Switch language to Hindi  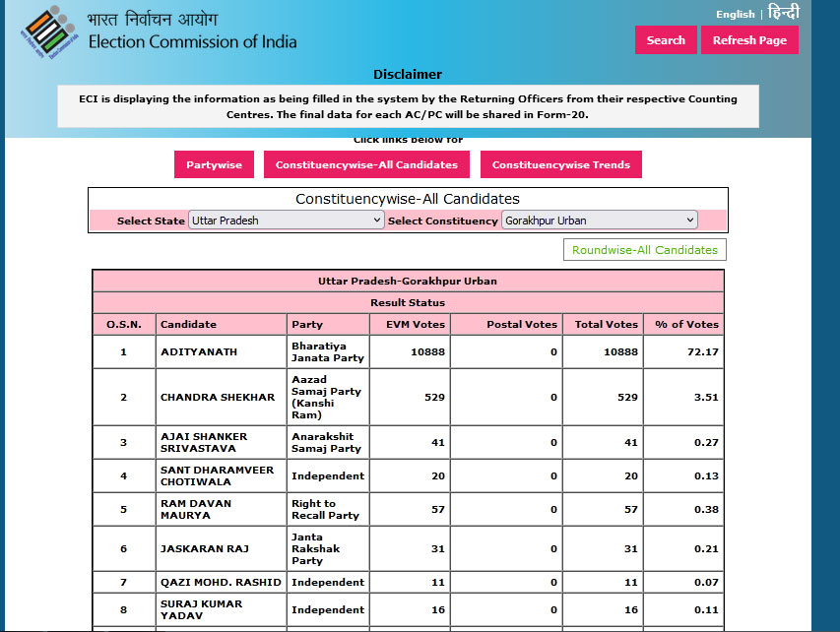(784, 13)
